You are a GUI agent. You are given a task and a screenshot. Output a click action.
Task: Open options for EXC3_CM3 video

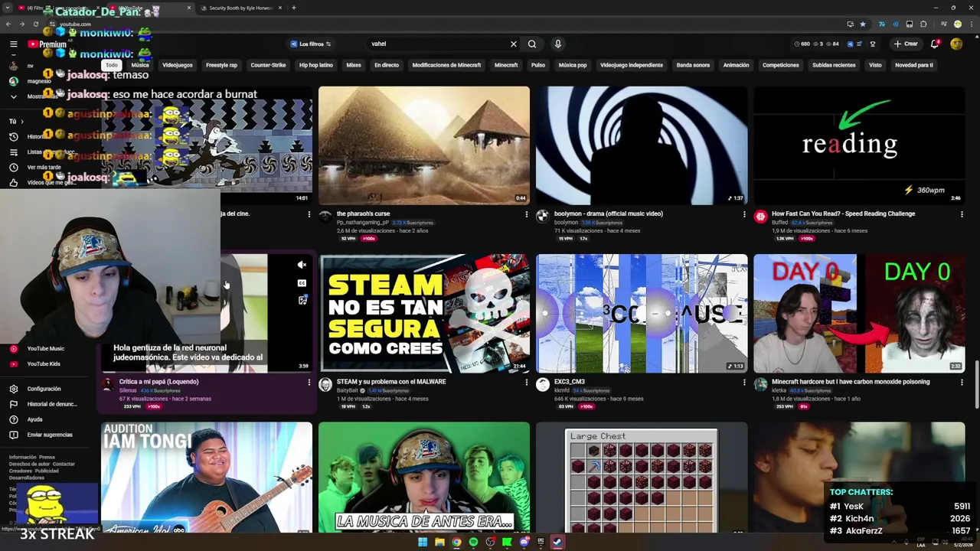pyautogui.click(x=743, y=382)
